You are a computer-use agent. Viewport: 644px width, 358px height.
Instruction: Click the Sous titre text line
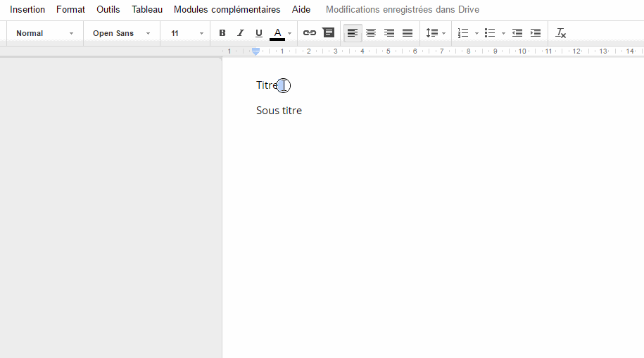coord(279,111)
